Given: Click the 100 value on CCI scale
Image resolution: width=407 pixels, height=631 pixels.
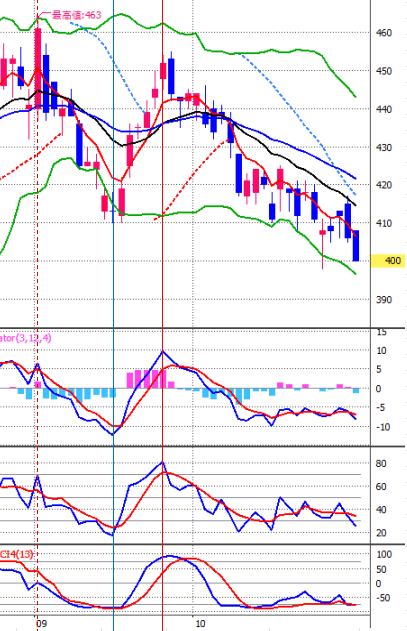Looking at the screenshot, I should click(384, 555).
